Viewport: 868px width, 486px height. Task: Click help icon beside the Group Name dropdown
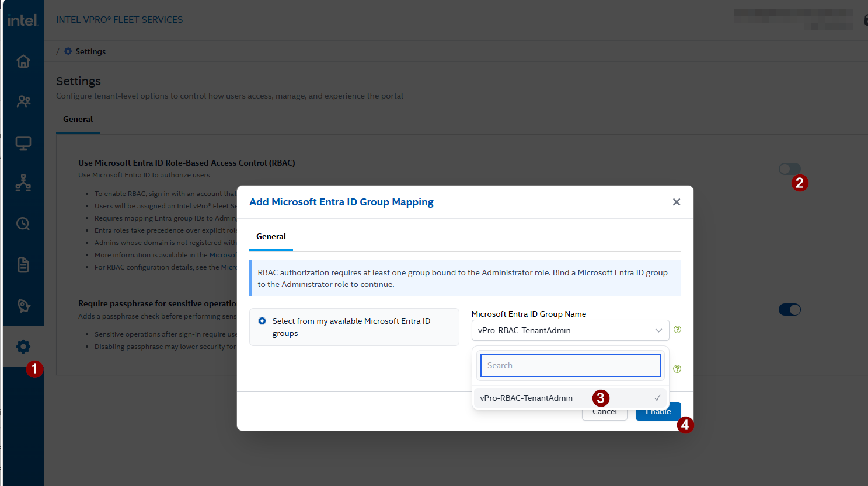(677, 330)
